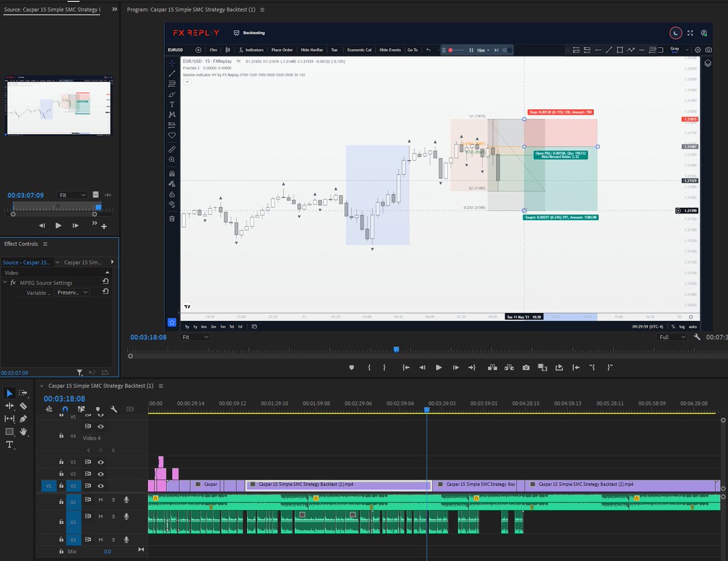Toggle timeline Snap magnet
728x561 pixels.
point(65,409)
